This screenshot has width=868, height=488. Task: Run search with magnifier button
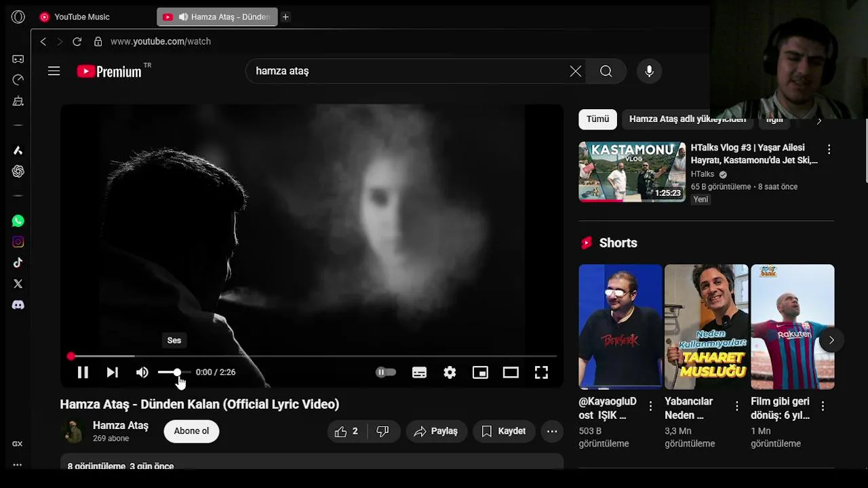[606, 71]
